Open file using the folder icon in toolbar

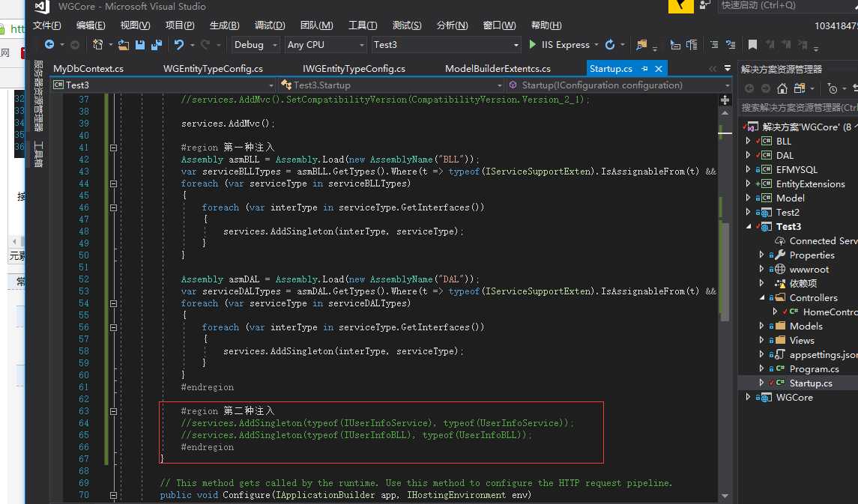coord(124,45)
